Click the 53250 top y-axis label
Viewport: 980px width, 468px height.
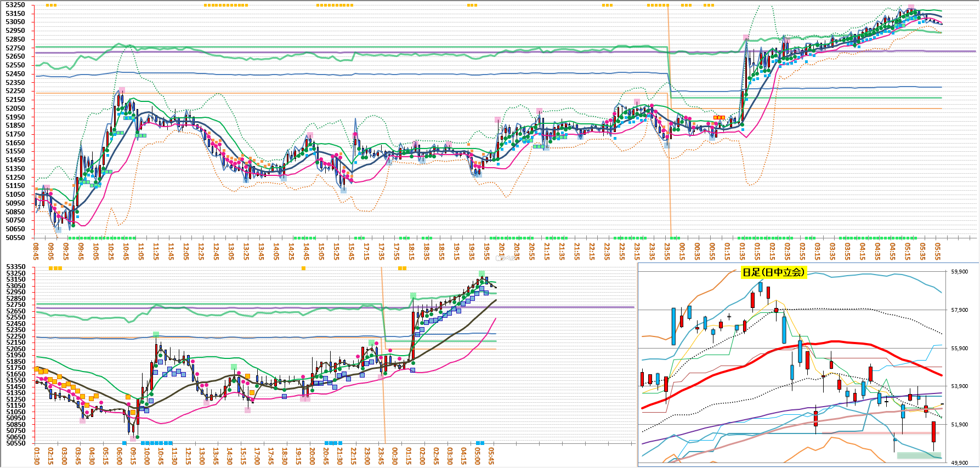coord(15,5)
